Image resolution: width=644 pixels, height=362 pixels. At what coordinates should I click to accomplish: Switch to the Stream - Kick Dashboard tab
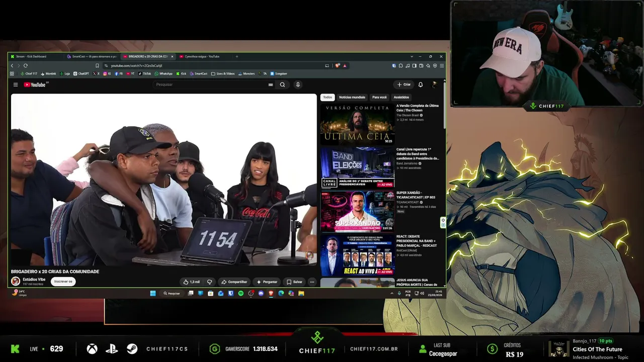coord(36,56)
